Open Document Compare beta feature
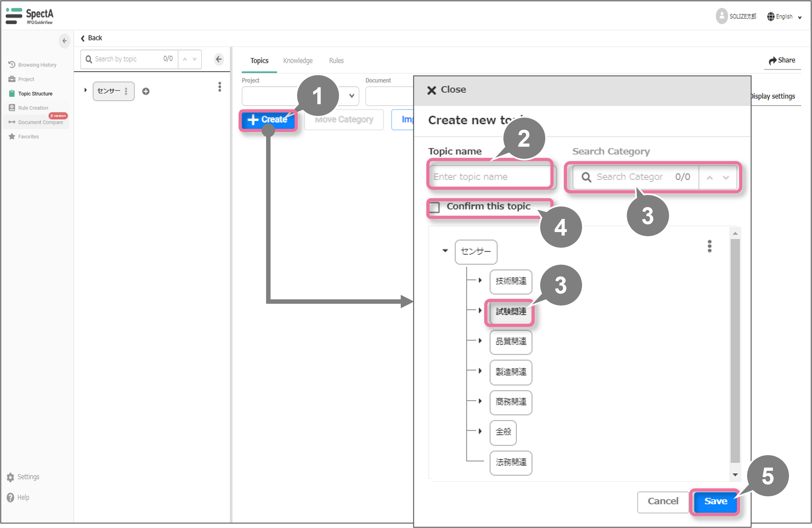Viewport: 812px width, 528px height. 40,122
